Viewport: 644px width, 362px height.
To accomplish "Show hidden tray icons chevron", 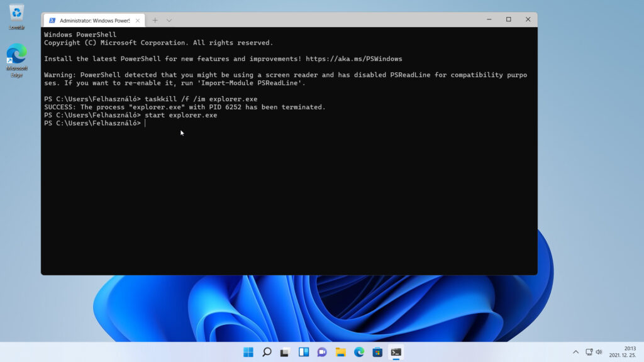I will (576, 352).
